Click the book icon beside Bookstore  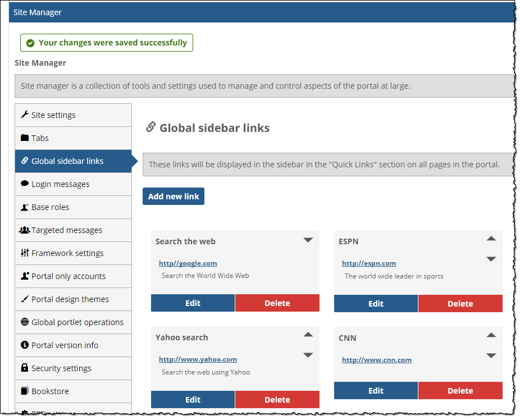pos(25,391)
